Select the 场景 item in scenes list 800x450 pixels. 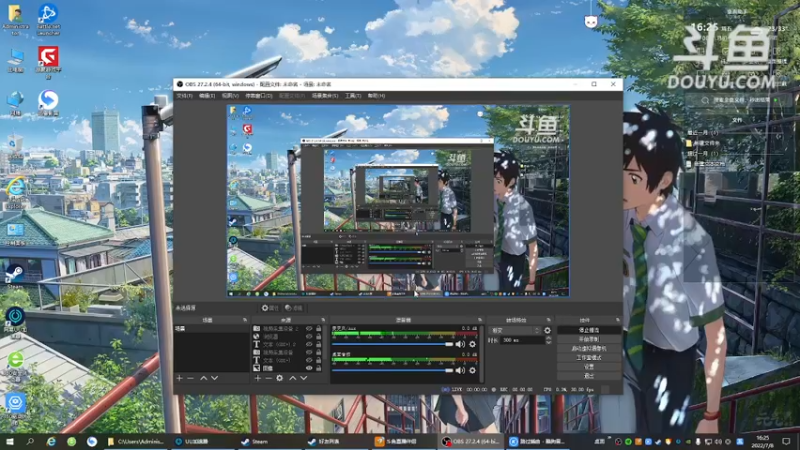coord(212,329)
